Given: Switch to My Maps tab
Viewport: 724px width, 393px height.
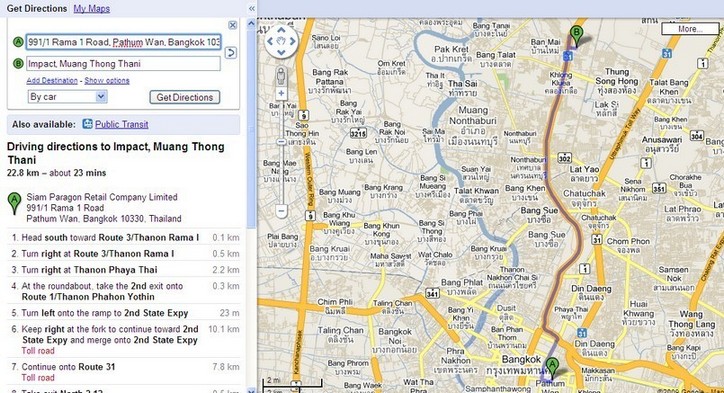Looking at the screenshot, I should tap(91, 8).
